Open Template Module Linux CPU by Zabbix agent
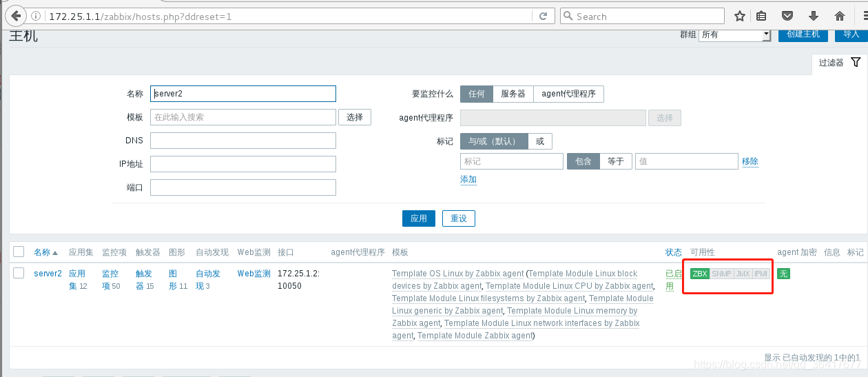868x377 pixels. click(569, 286)
